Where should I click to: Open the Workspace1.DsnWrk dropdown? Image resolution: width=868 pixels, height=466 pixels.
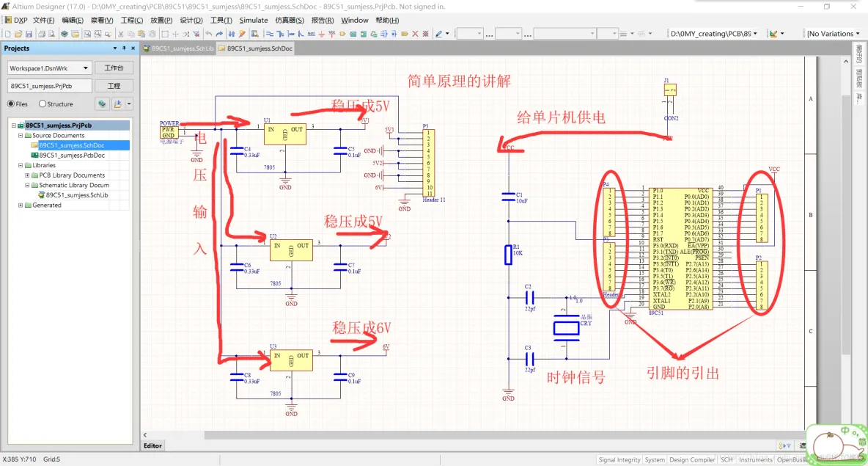(85, 68)
